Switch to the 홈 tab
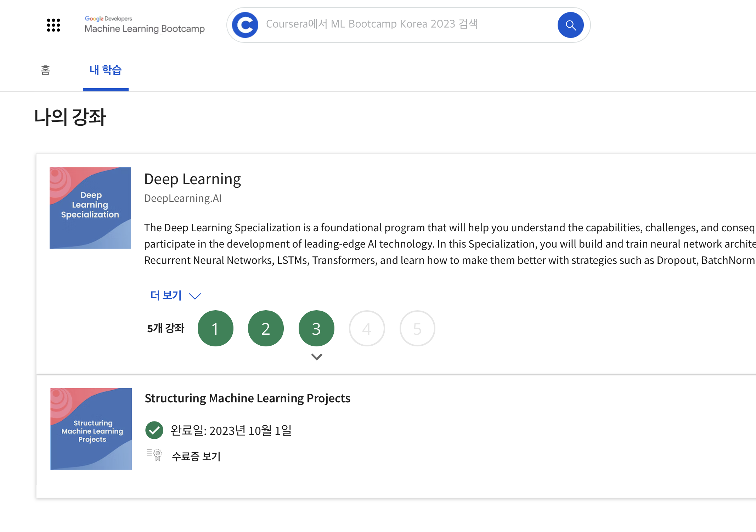 point(45,70)
